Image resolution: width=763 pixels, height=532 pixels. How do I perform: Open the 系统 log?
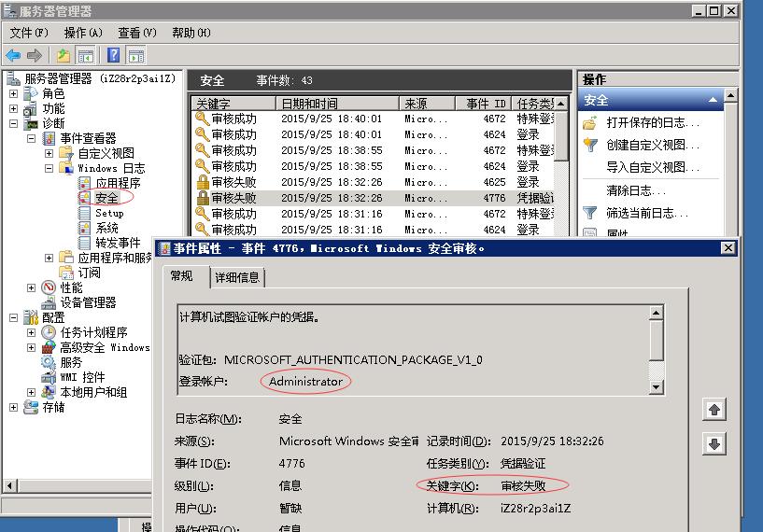[x=107, y=228]
